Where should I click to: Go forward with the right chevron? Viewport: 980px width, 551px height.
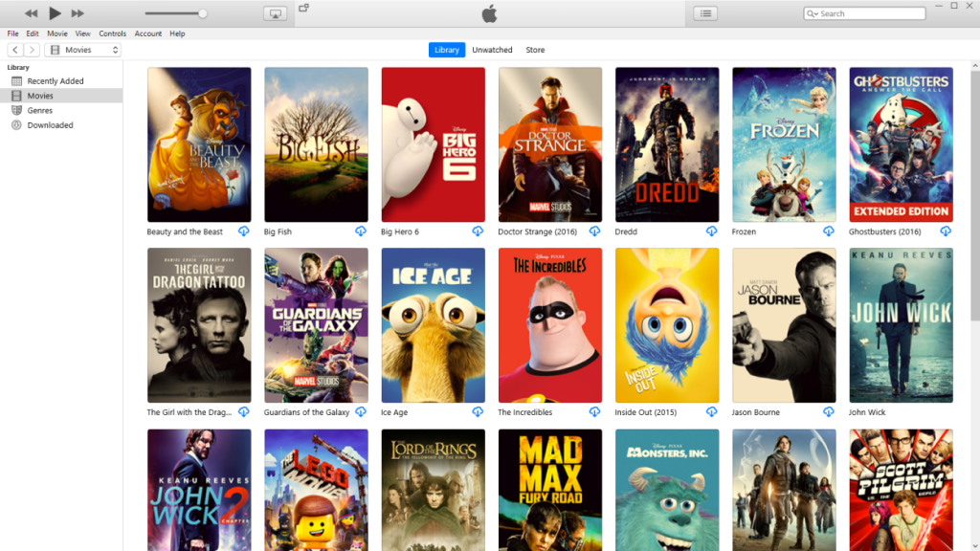pos(32,50)
